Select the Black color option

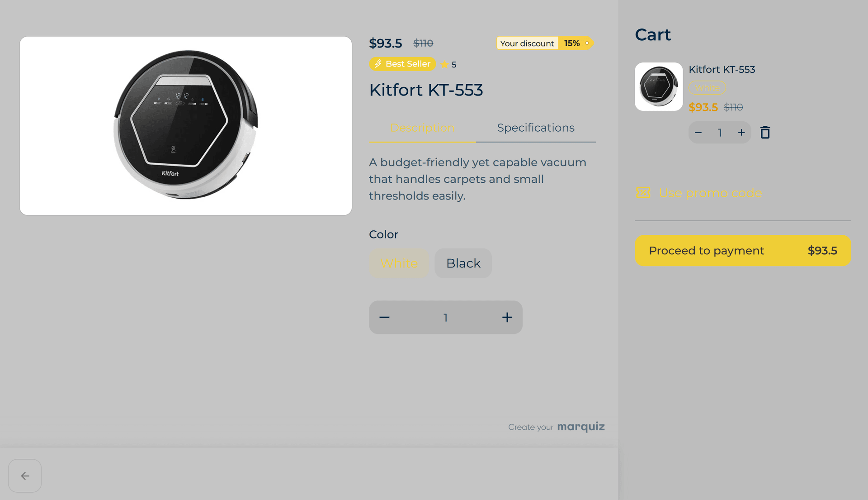[463, 263]
